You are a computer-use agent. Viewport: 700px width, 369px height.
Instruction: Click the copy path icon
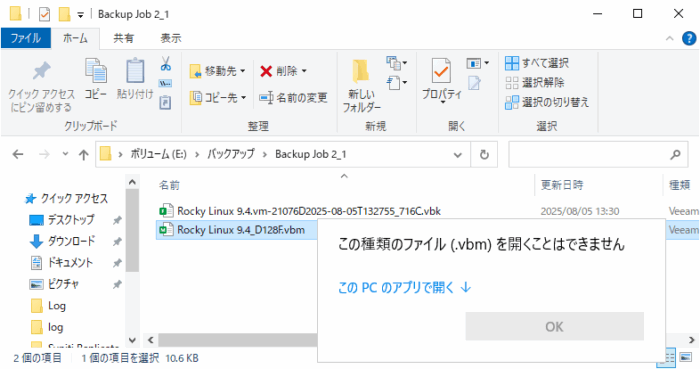pos(165,83)
